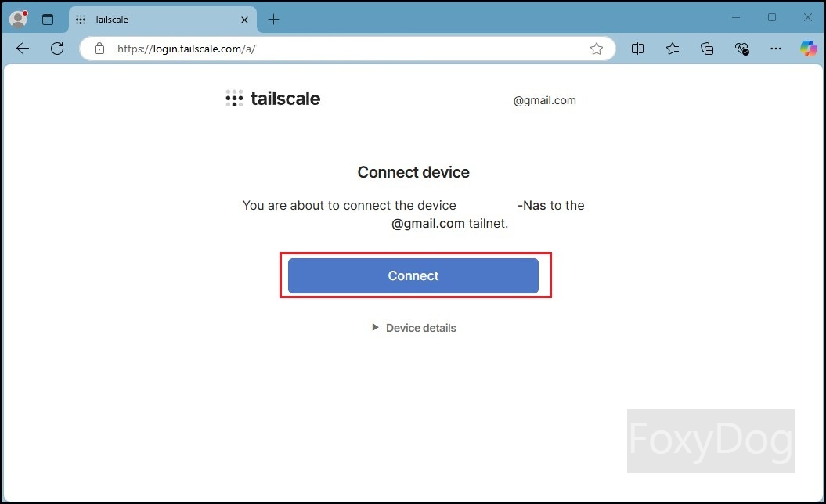Add page to favorites star icon
The image size is (826, 504).
pos(597,49)
